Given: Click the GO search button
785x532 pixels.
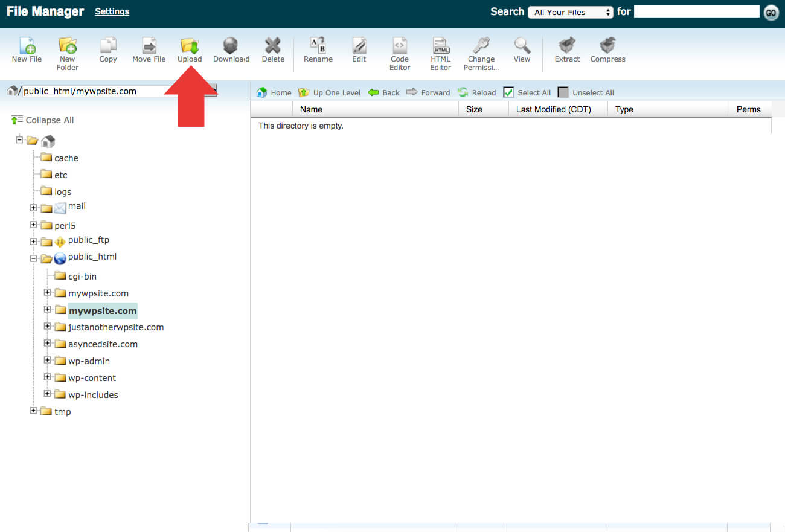Looking at the screenshot, I should (771, 13).
